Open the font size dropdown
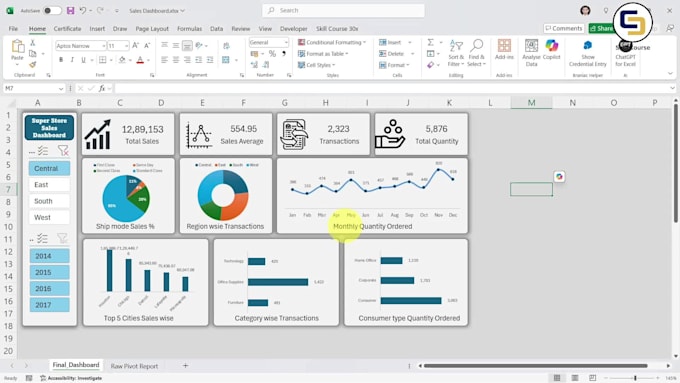This screenshot has width=680, height=383. point(126,46)
